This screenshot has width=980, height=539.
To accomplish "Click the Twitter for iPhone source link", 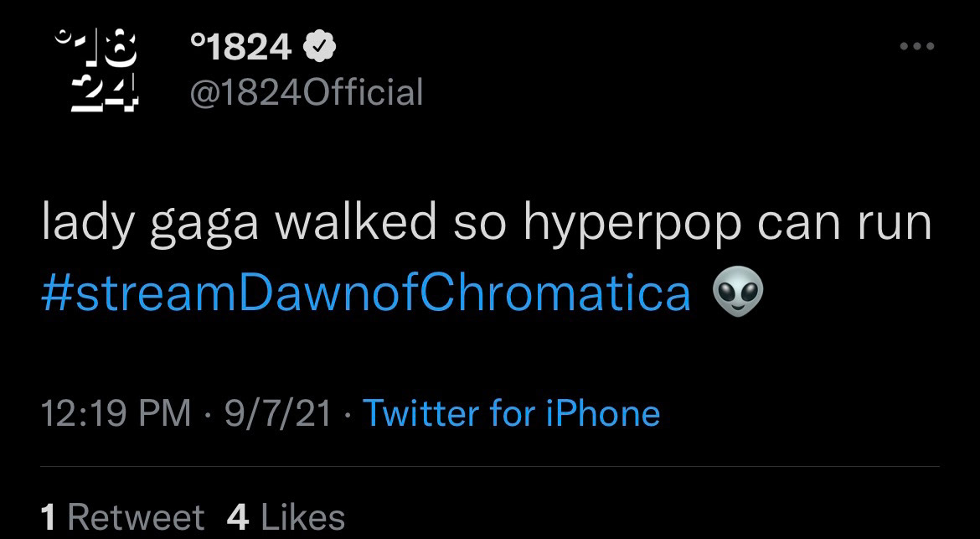I will [511, 414].
